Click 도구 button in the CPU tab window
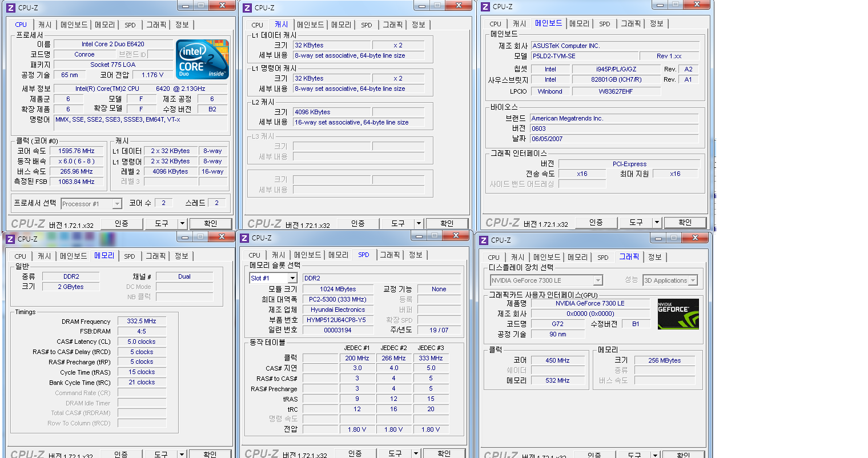Viewport: 868px width, 458px height. click(x=162, y=223)
